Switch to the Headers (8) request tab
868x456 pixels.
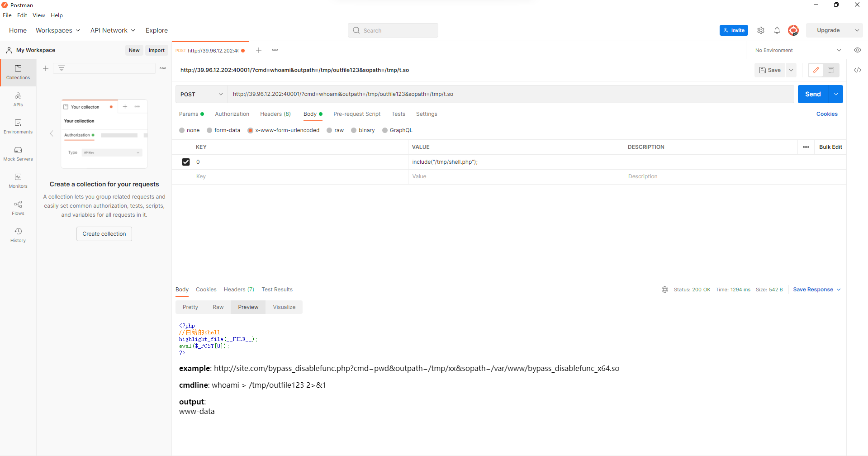(275, 114)
